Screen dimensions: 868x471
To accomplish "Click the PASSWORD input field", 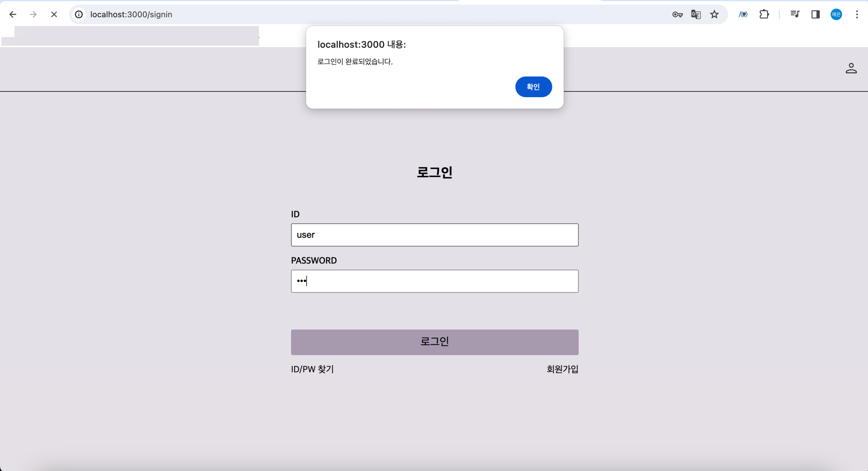I will (435, 281).
